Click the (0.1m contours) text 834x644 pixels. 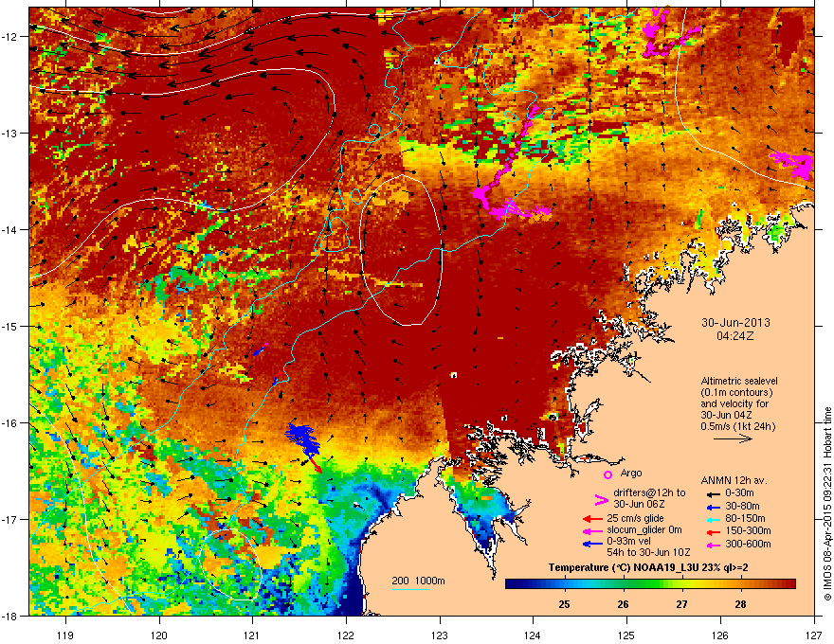click(736, 393)
